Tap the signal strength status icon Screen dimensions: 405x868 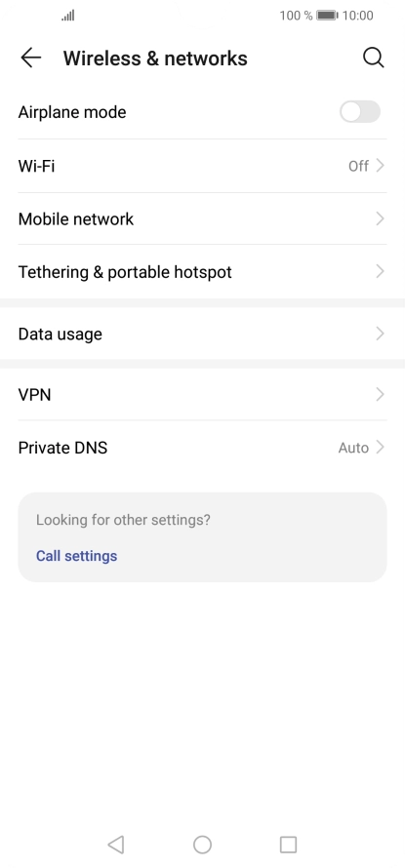pyautogui.click(x=68, y=16)
